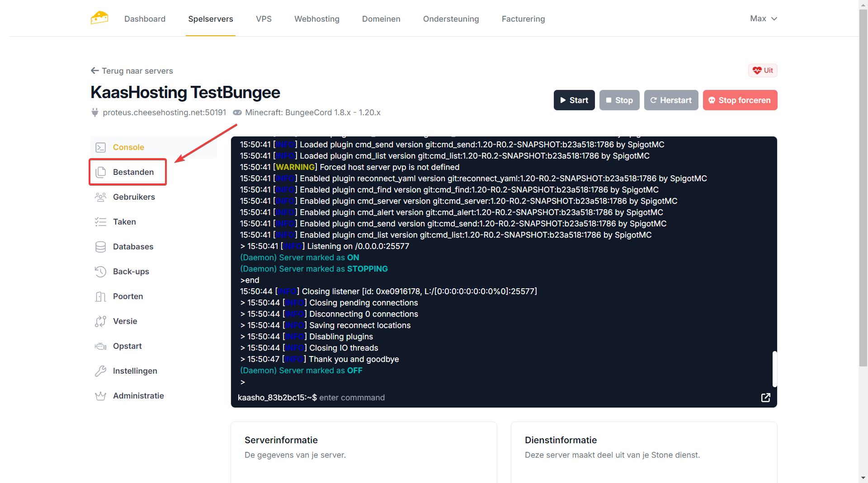Click the Administratie crown icon
868x483 pixels.
tap(100, 396)
